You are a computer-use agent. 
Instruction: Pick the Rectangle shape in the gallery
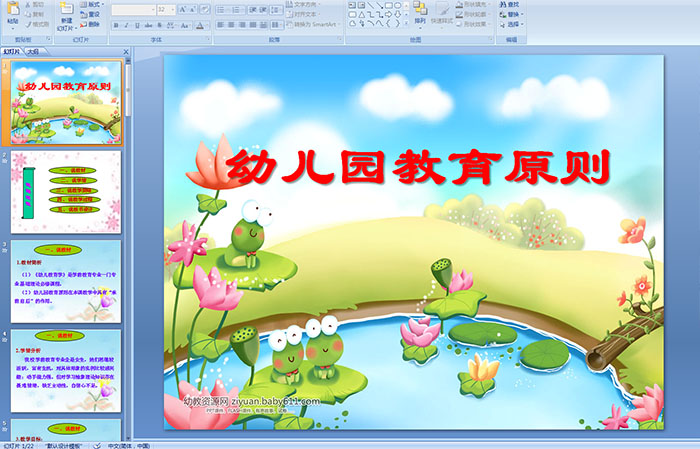(388, 5)
